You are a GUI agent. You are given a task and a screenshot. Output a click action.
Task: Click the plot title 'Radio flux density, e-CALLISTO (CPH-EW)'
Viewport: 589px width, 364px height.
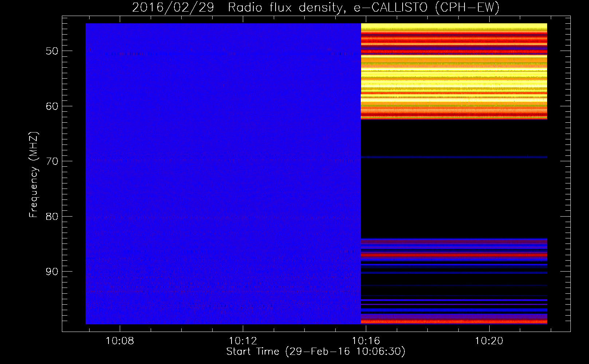coord(364,7)
